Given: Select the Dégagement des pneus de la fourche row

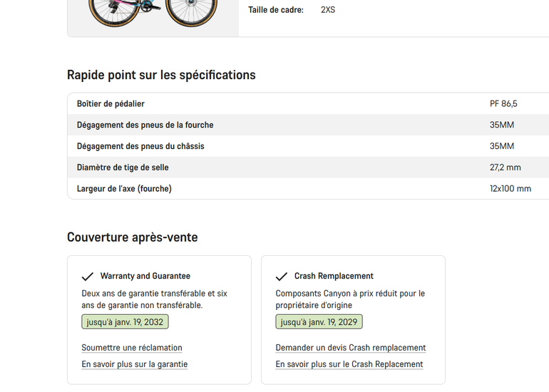Looking at the screenshot, I should tap(308, 125).
